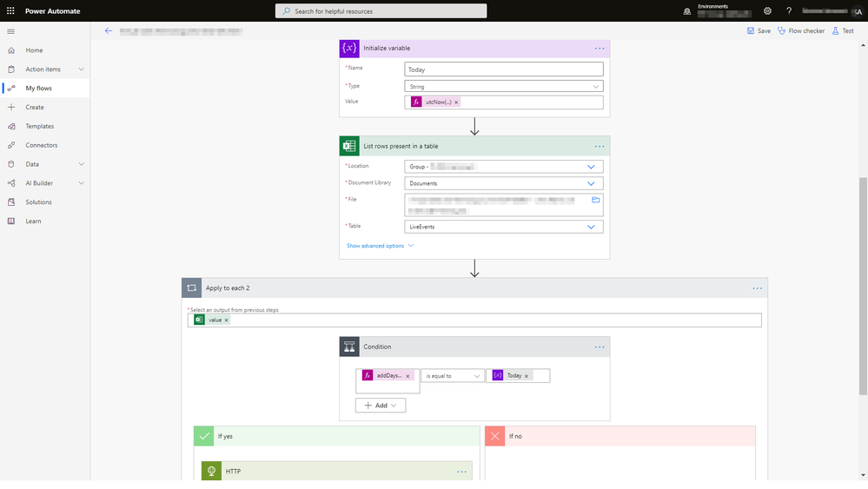The image size is (868, 489).
Task: Click the vertical scrollbar thumb
Action: point(863,286)
